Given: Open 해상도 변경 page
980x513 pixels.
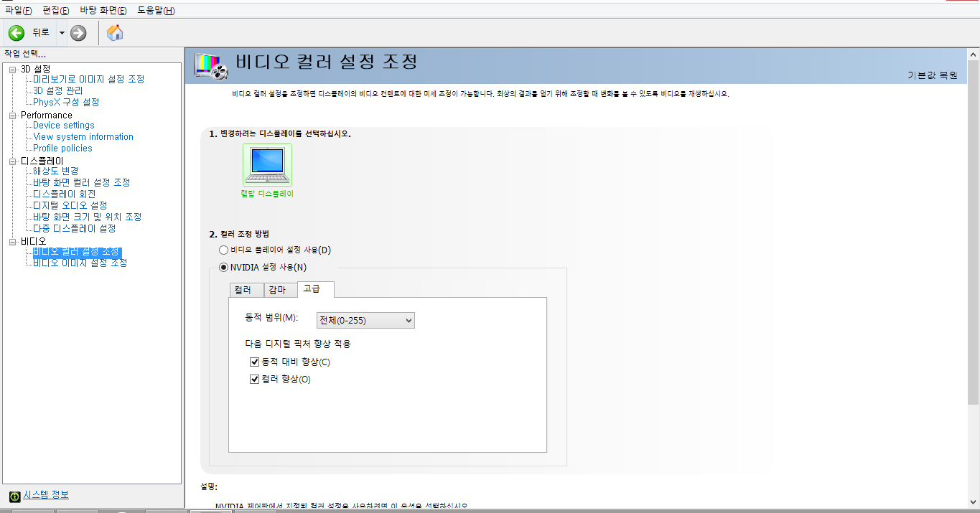Looking at the screenshot, I should pos(55,171).
